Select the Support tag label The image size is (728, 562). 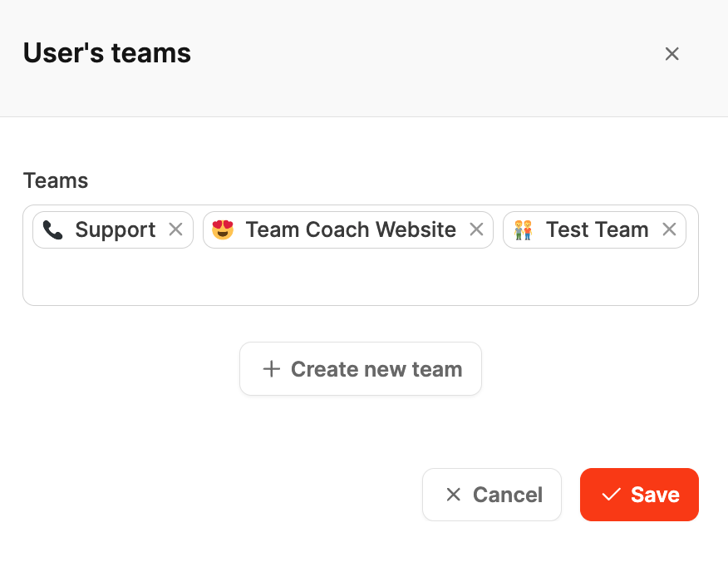[115, 229]
